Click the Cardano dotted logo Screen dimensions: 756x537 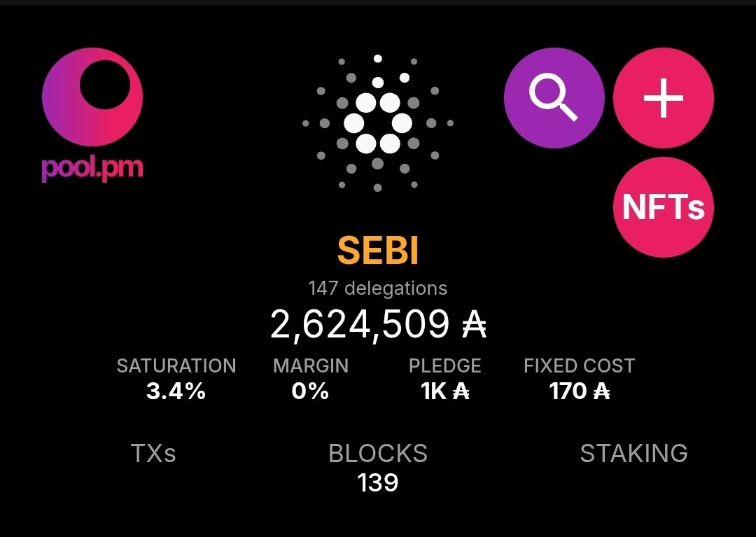[378, 123]
